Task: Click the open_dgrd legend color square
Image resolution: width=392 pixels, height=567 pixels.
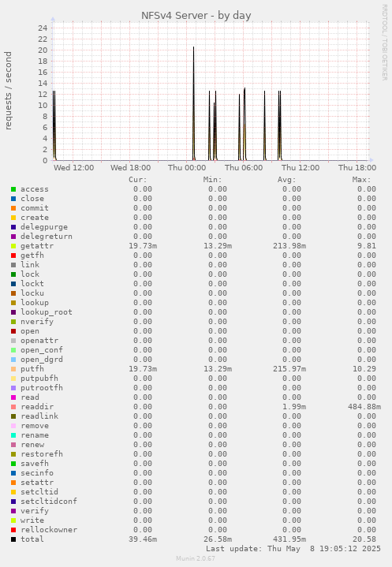Action: [x=13, y=360]
